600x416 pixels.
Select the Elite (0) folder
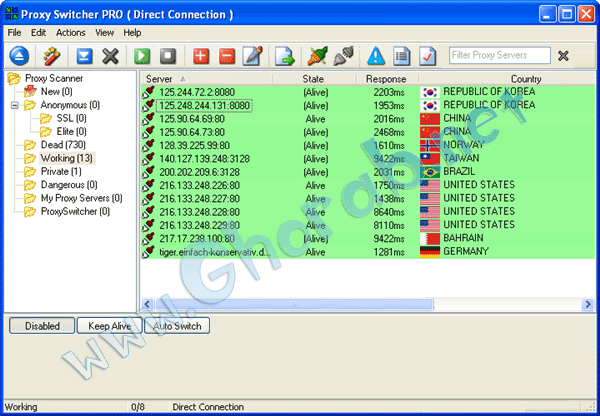point(71,132)
